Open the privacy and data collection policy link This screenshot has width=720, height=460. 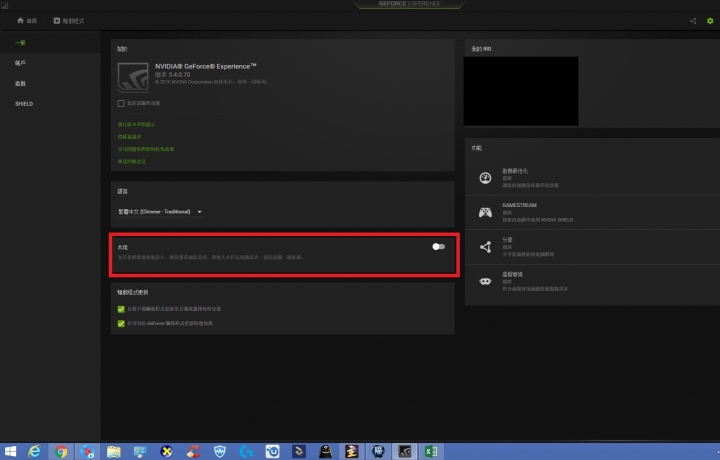pos(146,149)
